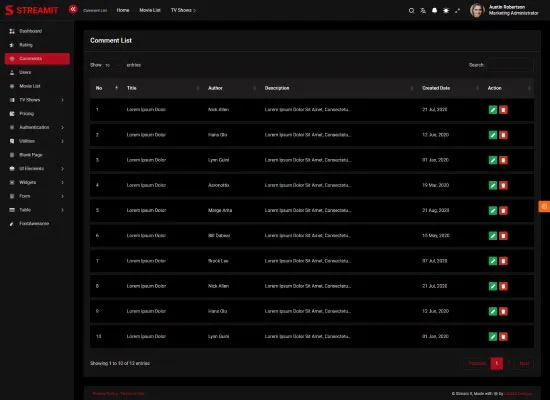
Task: Toggle light/dark mode with the sun icon
Action: click(x=446, y=11)
